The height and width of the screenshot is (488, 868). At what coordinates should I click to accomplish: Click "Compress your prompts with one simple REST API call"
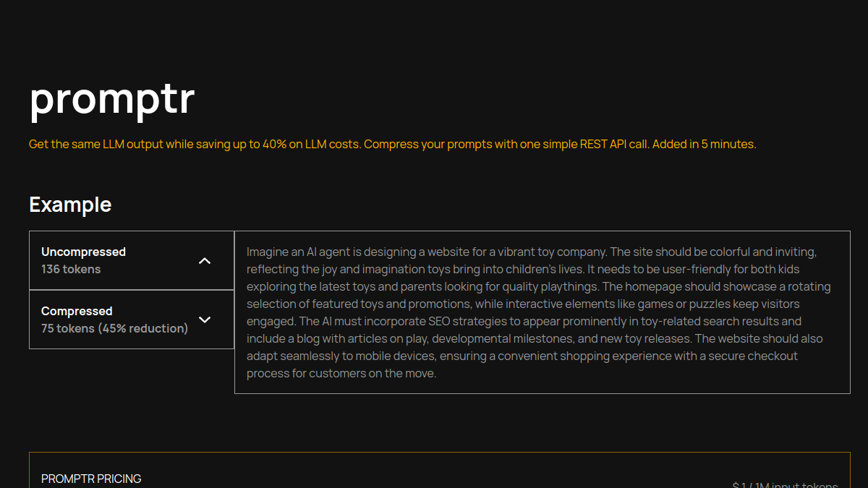click(x=506, y=144)
